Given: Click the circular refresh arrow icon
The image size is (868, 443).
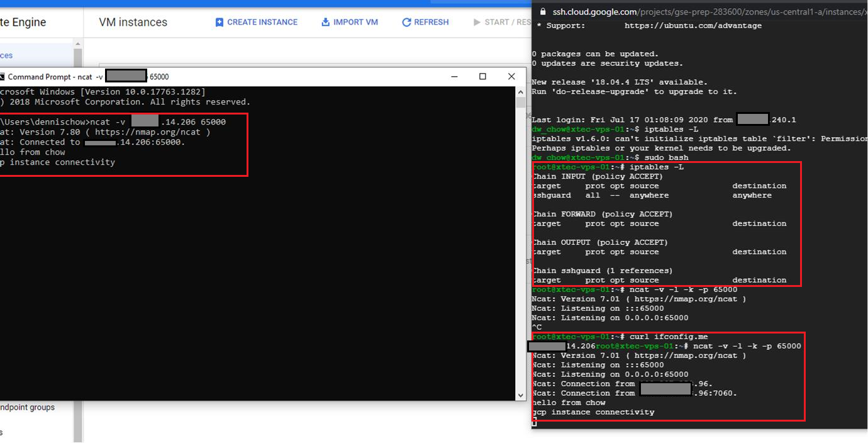Looking at the screenshot, I should [x=406, y=22].
